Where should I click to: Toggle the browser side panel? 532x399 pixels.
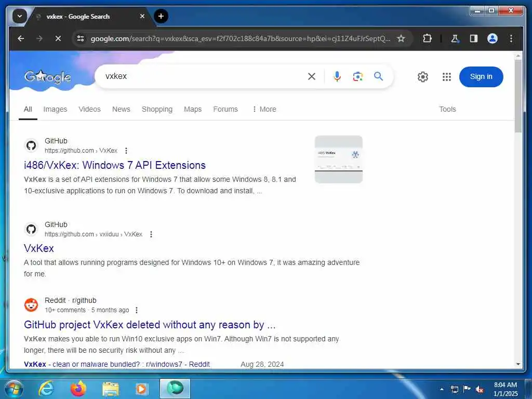pos(474,38)
